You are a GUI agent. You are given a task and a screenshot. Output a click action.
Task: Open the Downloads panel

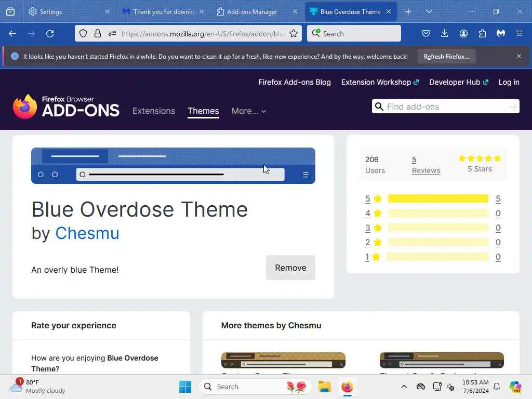(x=445, y=34)
